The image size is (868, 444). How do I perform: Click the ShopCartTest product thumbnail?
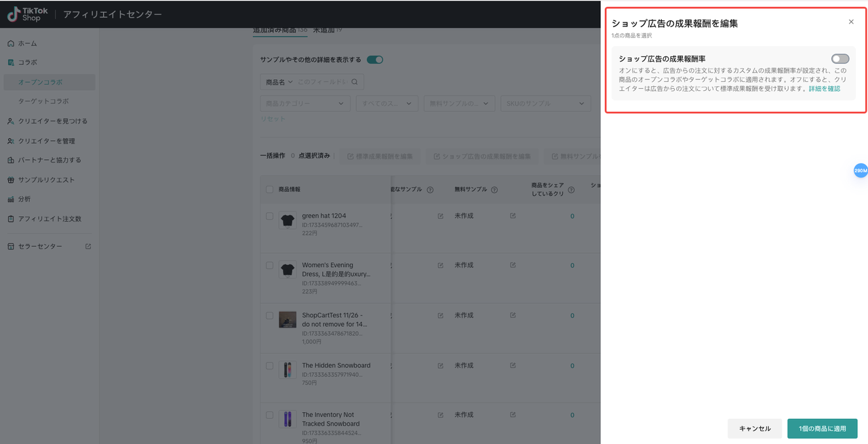pyautogui.click(x=288, y=319)
